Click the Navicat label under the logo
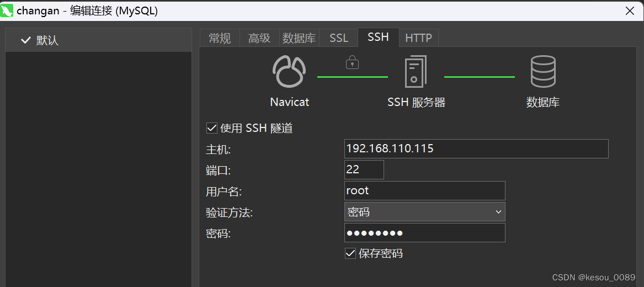The image size is (644, 287). (290, 102)
